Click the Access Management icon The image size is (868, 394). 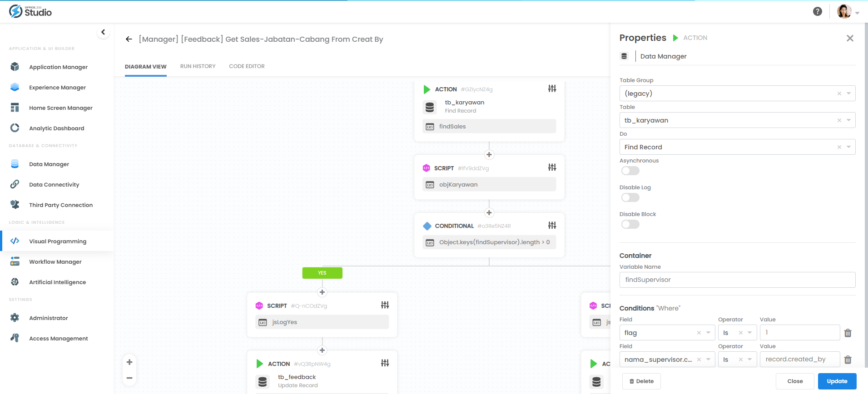tap(15, 338)
